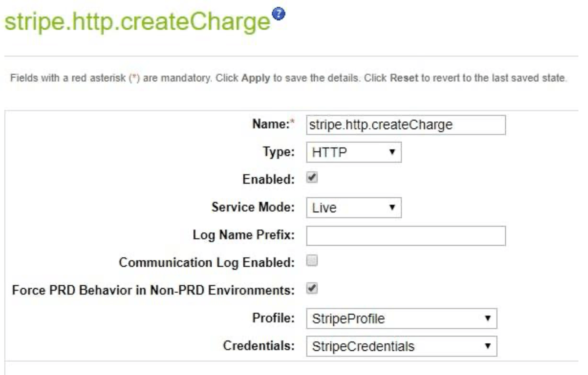
Task: Click the Force PRD Behavior label text
Action: [x=153, y=290]
